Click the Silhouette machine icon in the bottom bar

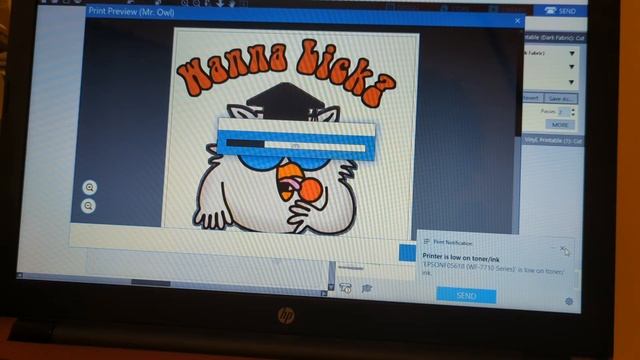click(345, 288)
